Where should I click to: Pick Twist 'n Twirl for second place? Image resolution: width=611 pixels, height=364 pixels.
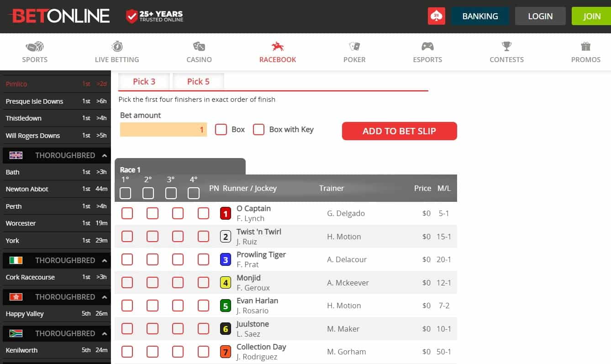point(153,237)
